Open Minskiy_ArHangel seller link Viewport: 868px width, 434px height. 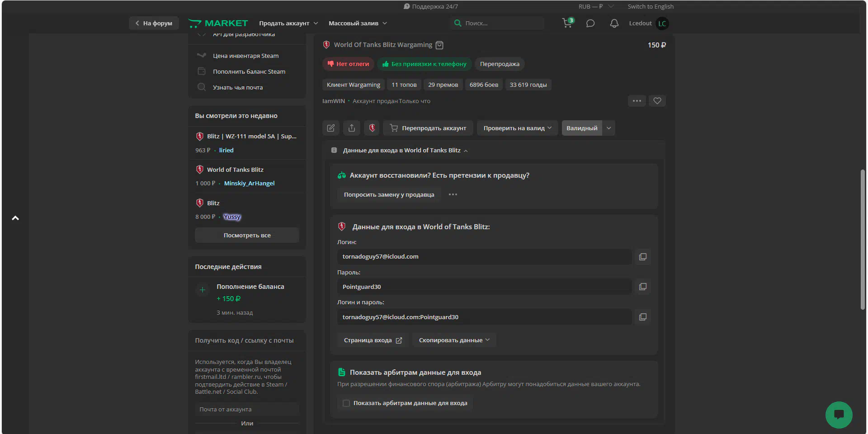click(249, 183)
